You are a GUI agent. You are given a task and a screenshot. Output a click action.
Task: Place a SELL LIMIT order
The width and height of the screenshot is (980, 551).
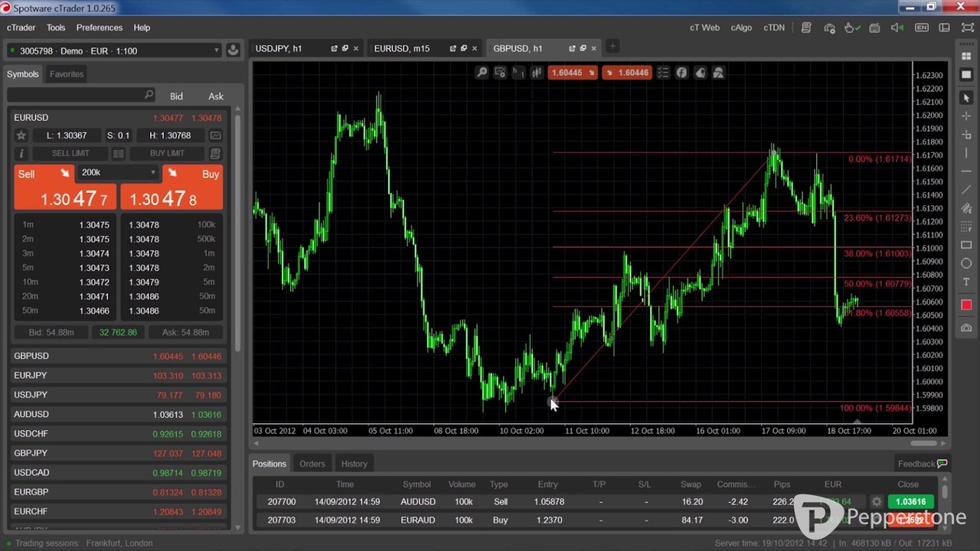[x=70, y=154]
